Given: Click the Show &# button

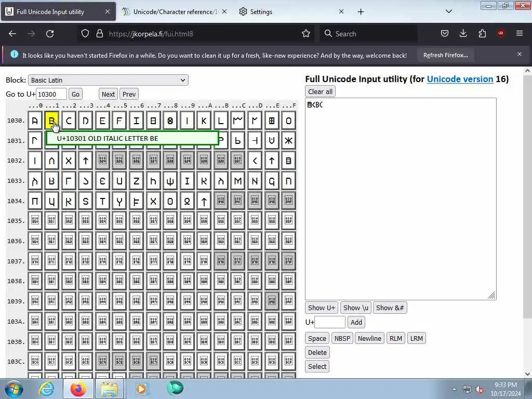Looking at the screenshot, I should pos(390,308).
